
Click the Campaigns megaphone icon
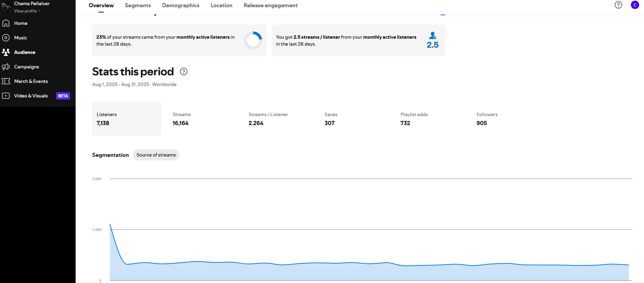[6, 67]
